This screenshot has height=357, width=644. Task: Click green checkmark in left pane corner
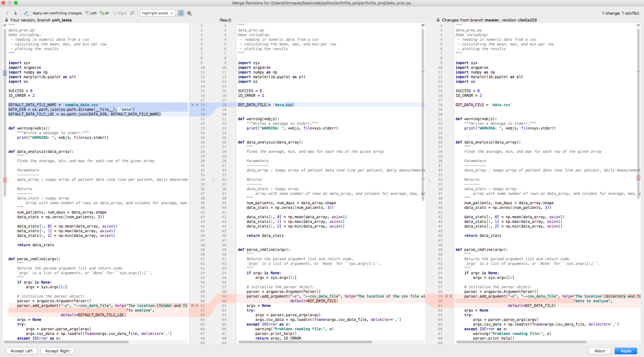click(x=5, y=25)
